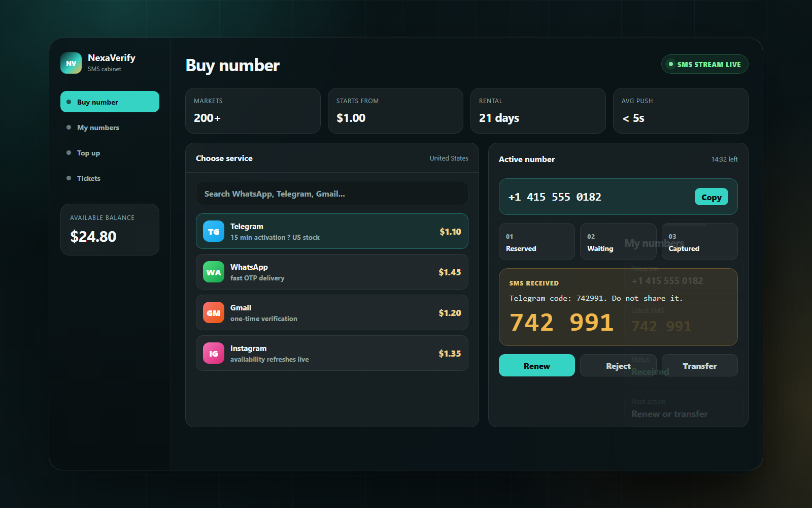Select the GM Gmail service icon
The height and width of the screenshot is (508, 812).
214,312
